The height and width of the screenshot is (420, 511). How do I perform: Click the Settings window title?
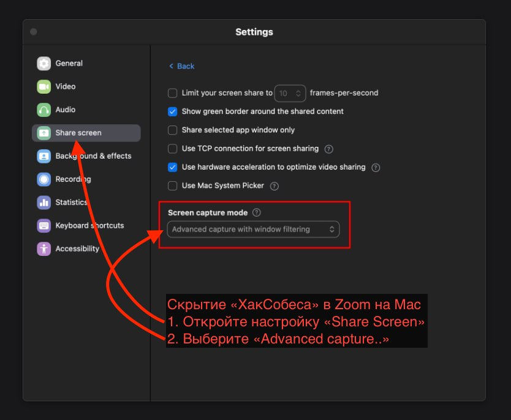254,32
